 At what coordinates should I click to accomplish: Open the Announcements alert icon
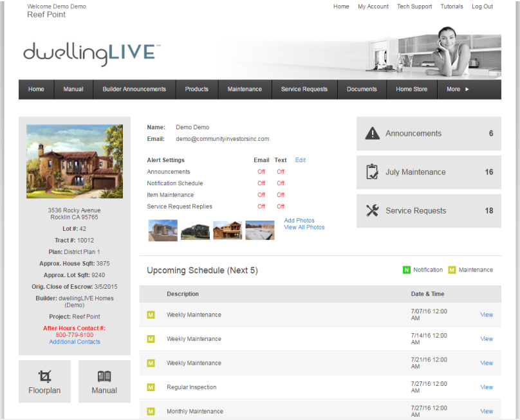372,133
